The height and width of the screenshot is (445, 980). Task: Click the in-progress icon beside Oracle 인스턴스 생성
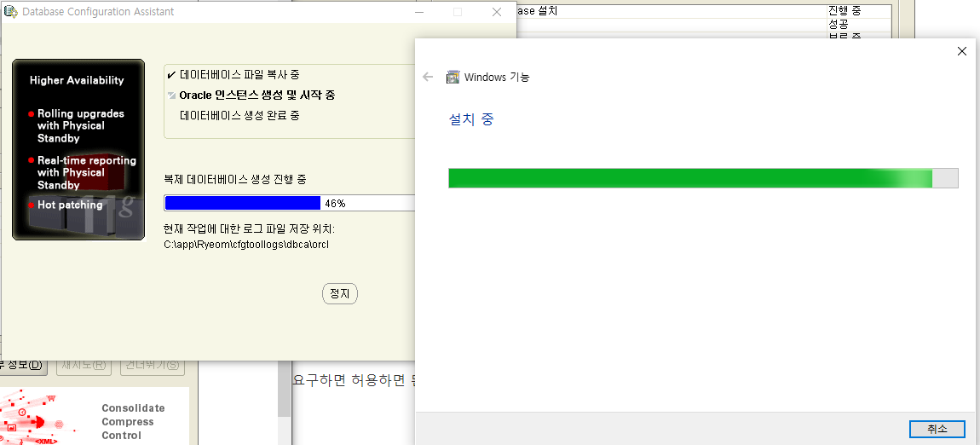tap(171, 95)
